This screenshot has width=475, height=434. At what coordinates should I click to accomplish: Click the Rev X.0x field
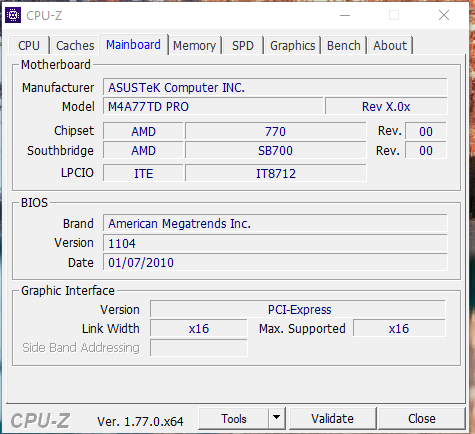pyautogui.click(x=386, y=107)
